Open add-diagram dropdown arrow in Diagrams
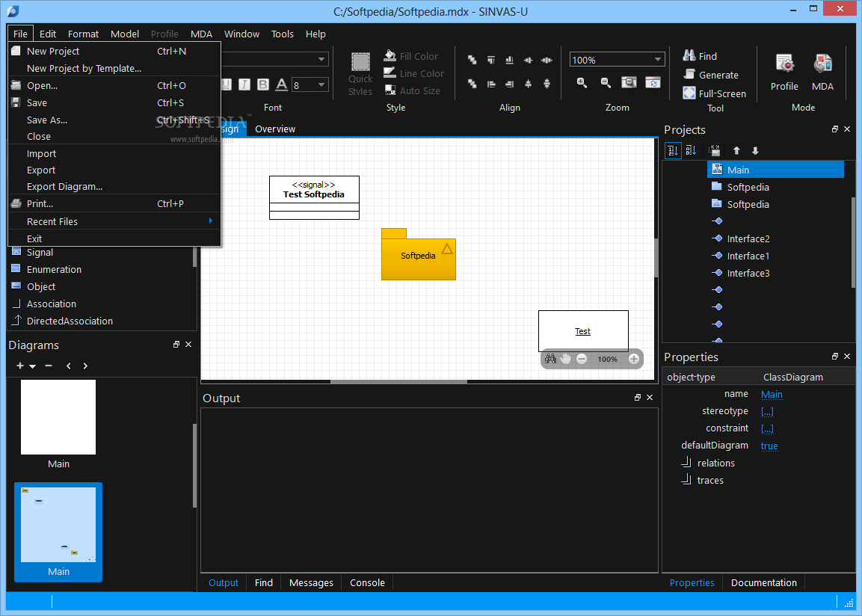This screenshot has width=862, height=616. coord(33,366)
